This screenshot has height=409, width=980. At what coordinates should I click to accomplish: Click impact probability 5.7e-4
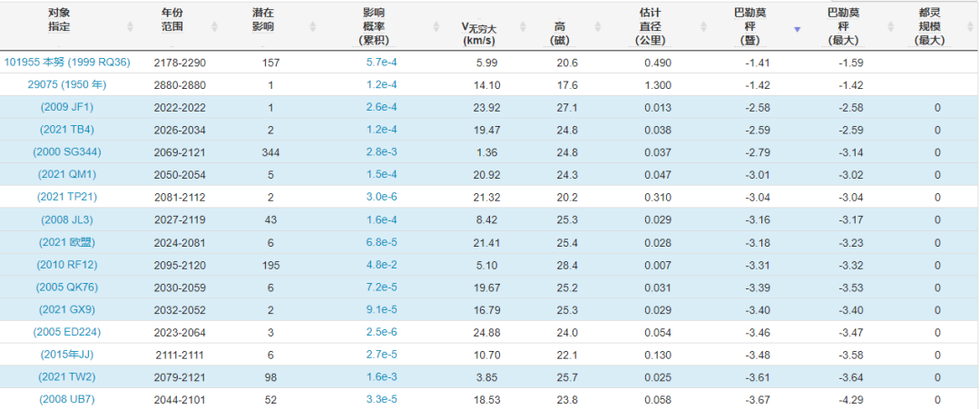click(381, 63)
